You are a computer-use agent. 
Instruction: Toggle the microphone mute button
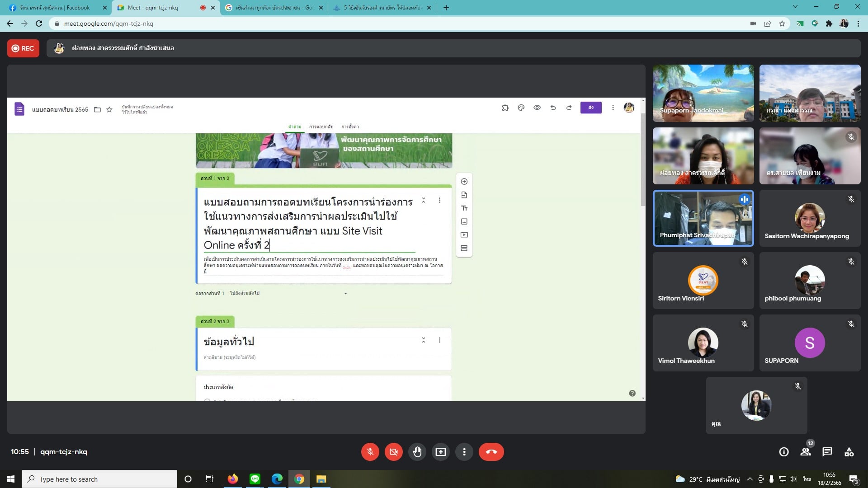click(370, 452)
